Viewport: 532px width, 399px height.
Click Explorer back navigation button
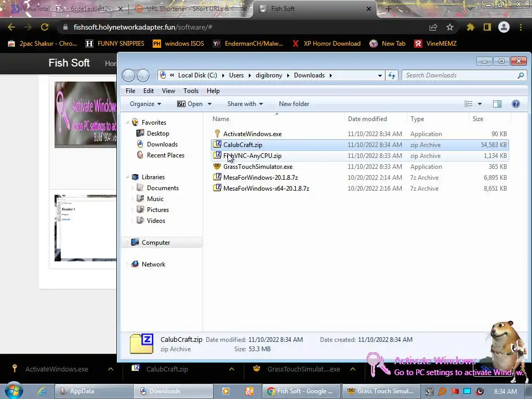click(x=129, y=75)
